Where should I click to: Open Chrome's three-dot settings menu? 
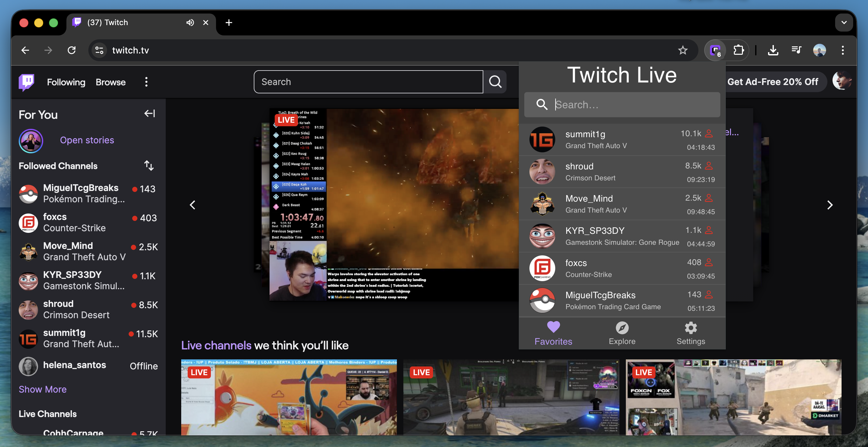[843, 50]
